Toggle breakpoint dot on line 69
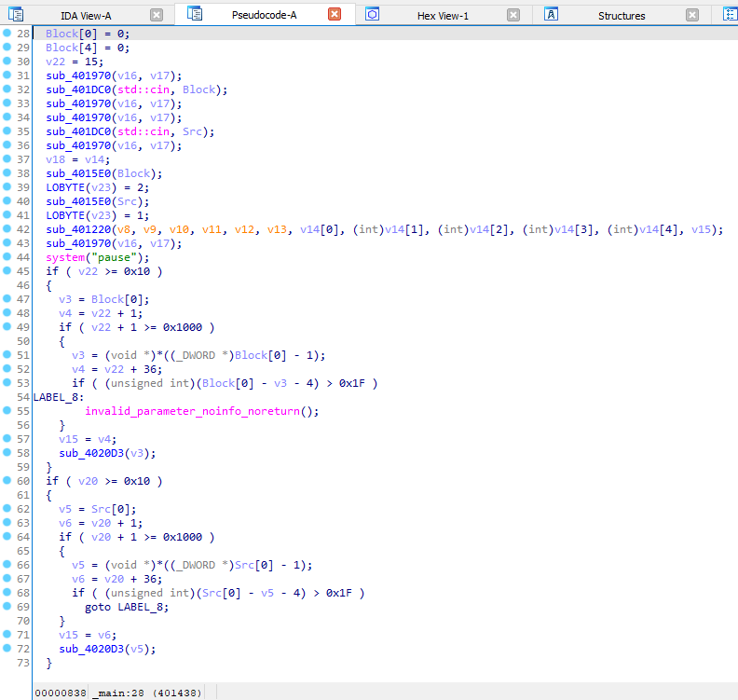738x700 pixels. pyautogui.click(x=7, y=606)
